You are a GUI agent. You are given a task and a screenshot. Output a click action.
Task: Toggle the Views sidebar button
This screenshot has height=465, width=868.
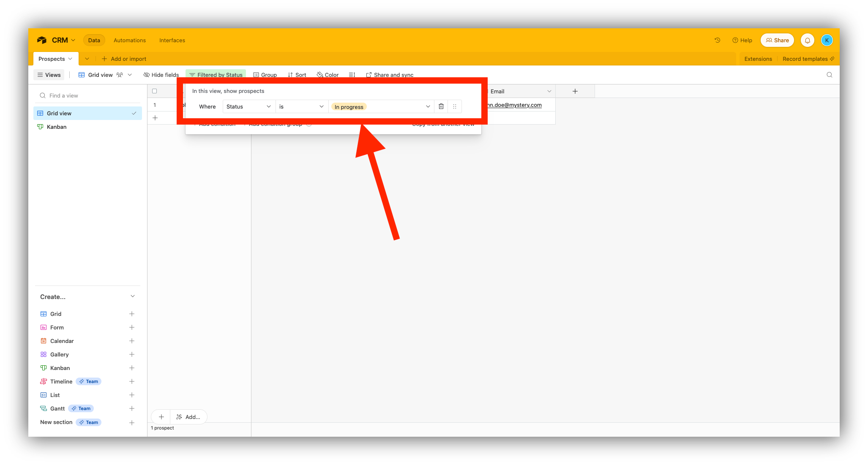coord(49,75)
